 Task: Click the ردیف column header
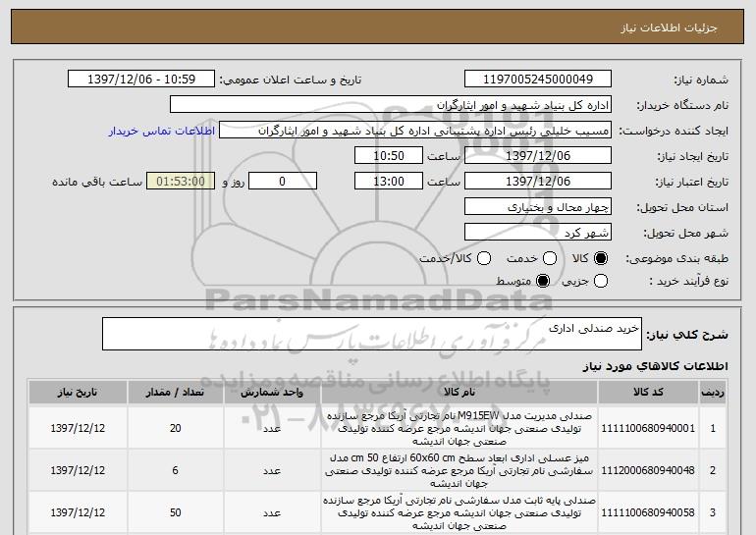coord(713,393)
